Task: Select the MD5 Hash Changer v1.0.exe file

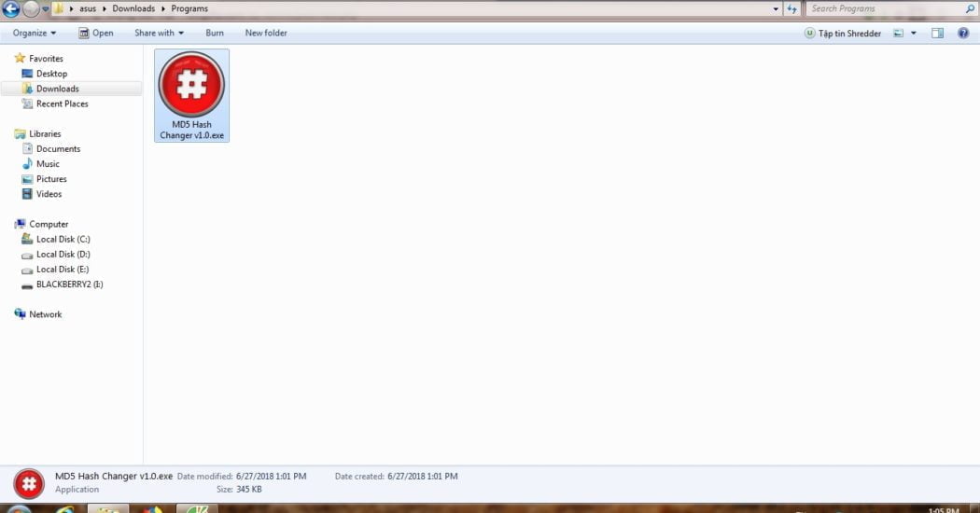Action: point(192,95)
